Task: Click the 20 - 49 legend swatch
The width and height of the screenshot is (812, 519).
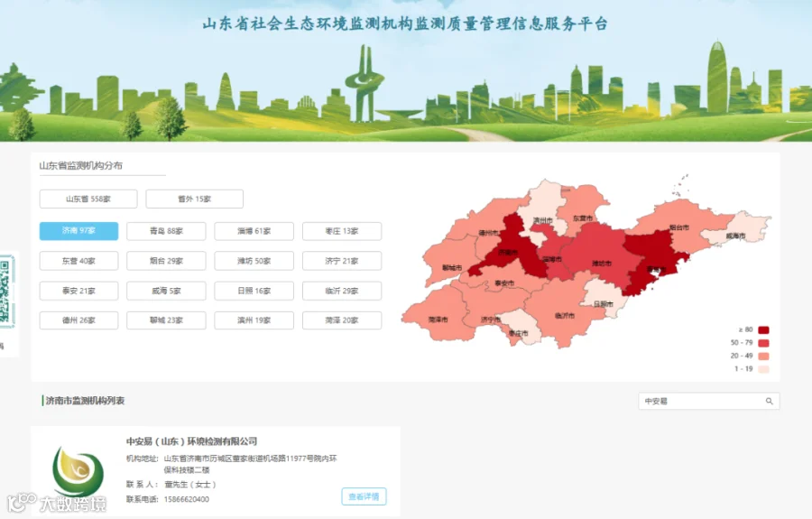Action: (763, 356)
